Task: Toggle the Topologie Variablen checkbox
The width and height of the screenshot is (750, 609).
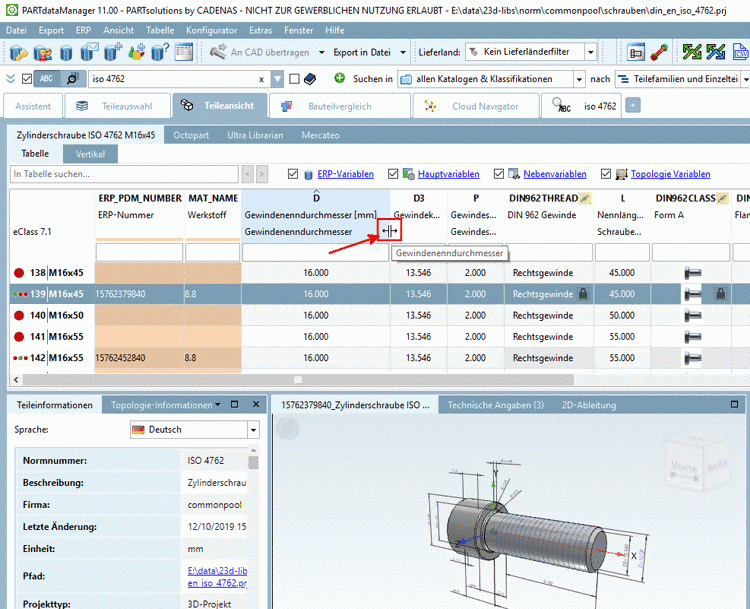Action: point(607,174)
